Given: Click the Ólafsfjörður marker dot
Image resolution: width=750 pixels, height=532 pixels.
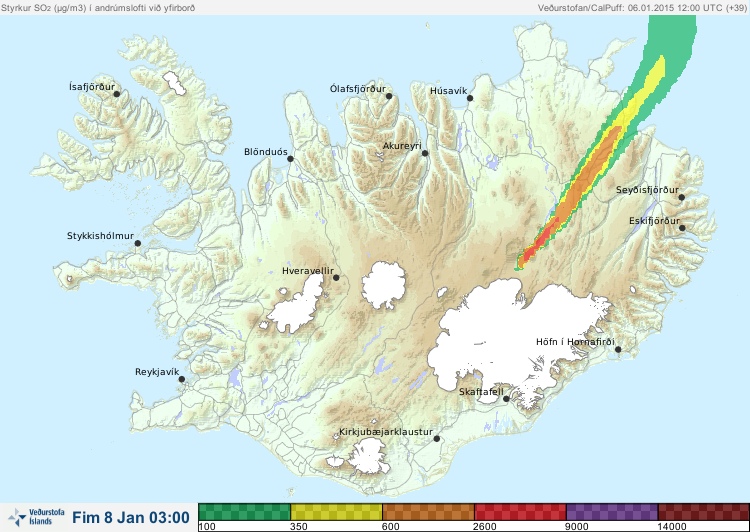Looking at the screenshot, I should pyautogui.click(x=389, y=96).
